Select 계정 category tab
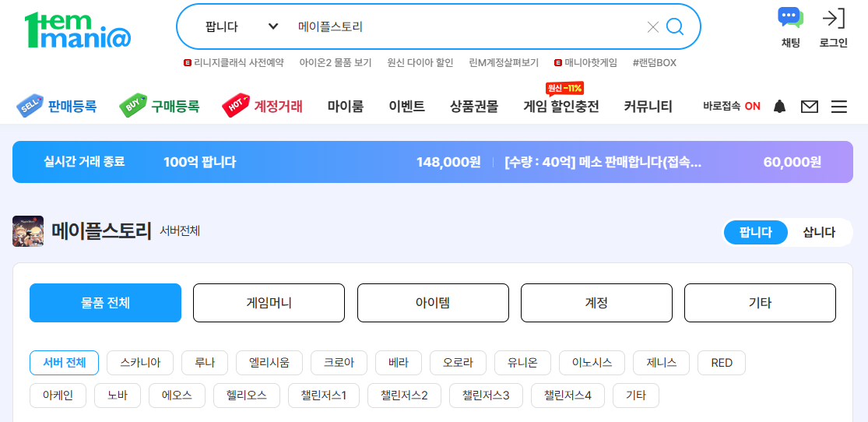The width and height of the screenshot is (868, 422). 597,303
